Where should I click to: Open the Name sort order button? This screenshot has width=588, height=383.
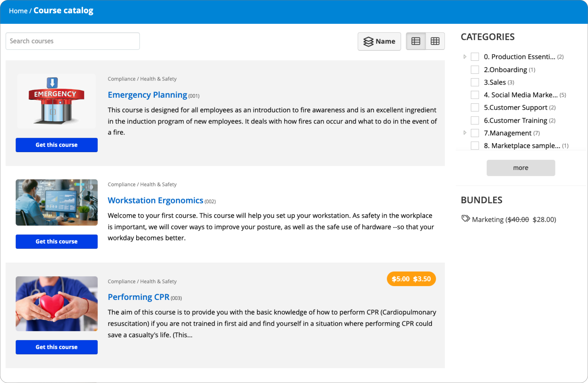coord(379,41)
